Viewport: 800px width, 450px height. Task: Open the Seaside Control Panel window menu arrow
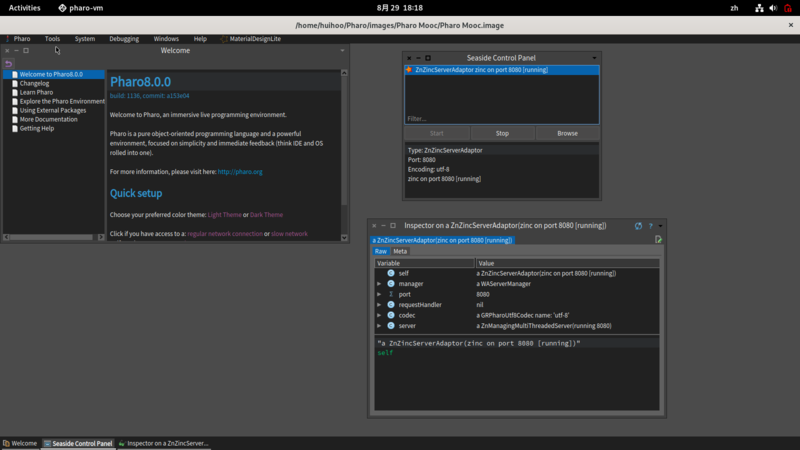594,58
